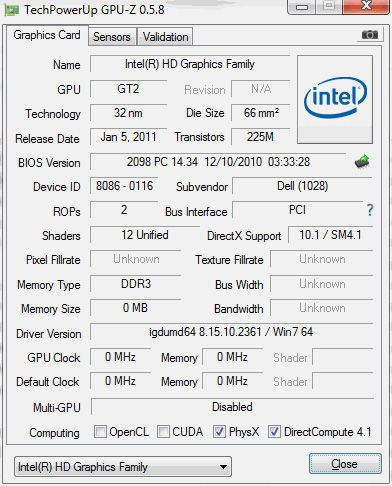
Task: Toggle the DirectCompute 4.1 checkbox
Action: click(x=274, y=432)
